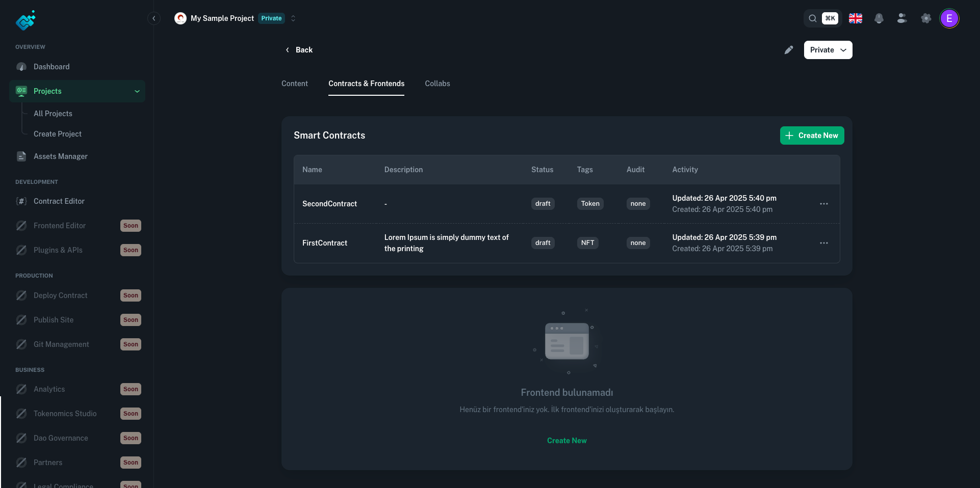The width and height of the screenshot is (980, 488).
Task: Click the Private badge beside project name
Action: [x=271, y=18]
